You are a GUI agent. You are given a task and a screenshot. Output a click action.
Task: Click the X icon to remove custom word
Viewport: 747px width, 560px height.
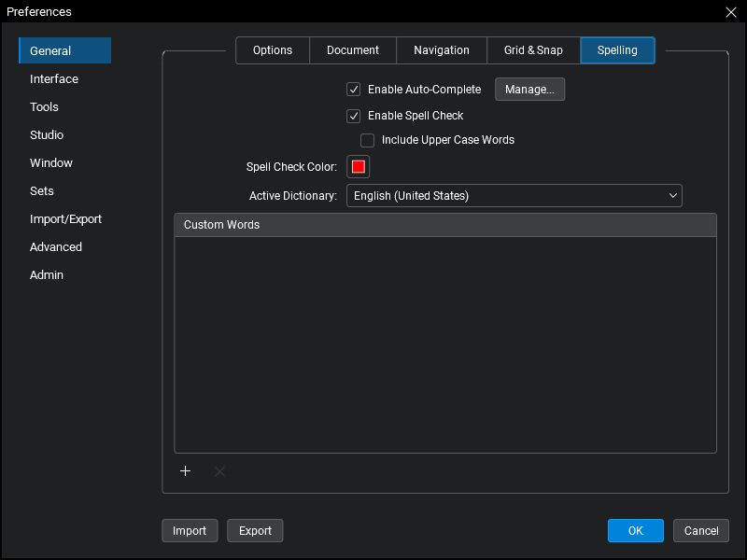(219, 471)
